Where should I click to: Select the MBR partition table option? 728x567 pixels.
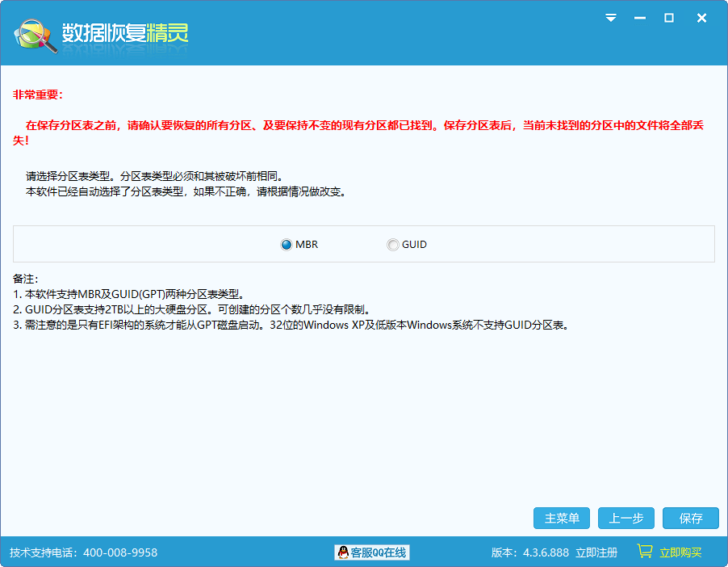pos(299,245)
